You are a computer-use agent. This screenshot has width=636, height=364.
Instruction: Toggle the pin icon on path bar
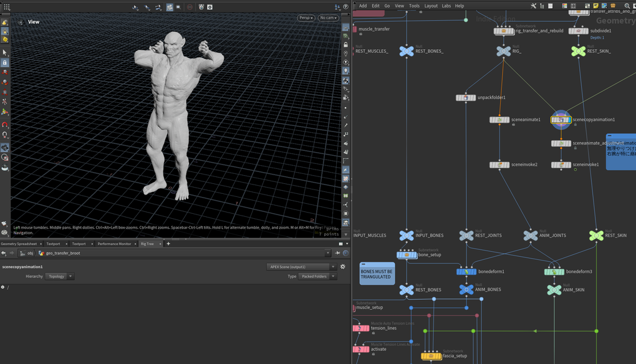click(x=338, y=253)
